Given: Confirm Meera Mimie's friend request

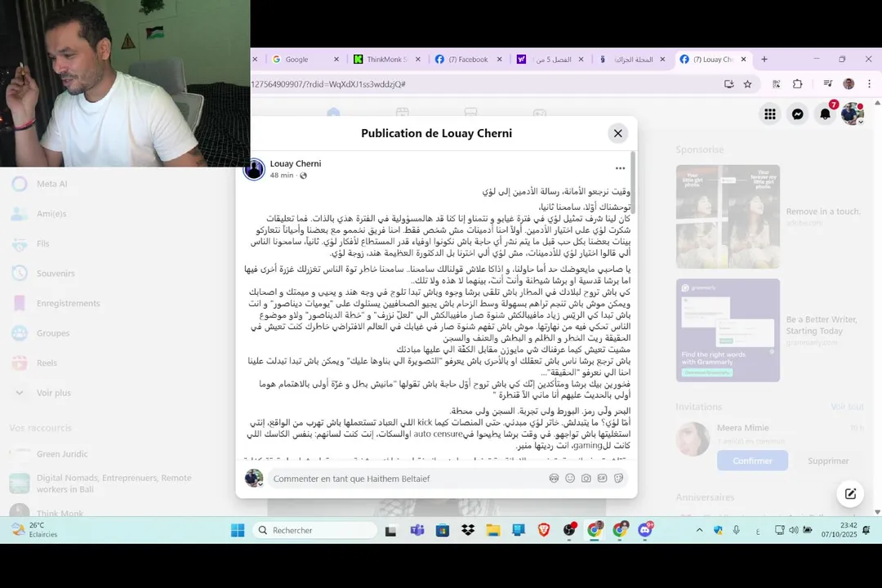Looking at the screenshot, I should 752,461.
